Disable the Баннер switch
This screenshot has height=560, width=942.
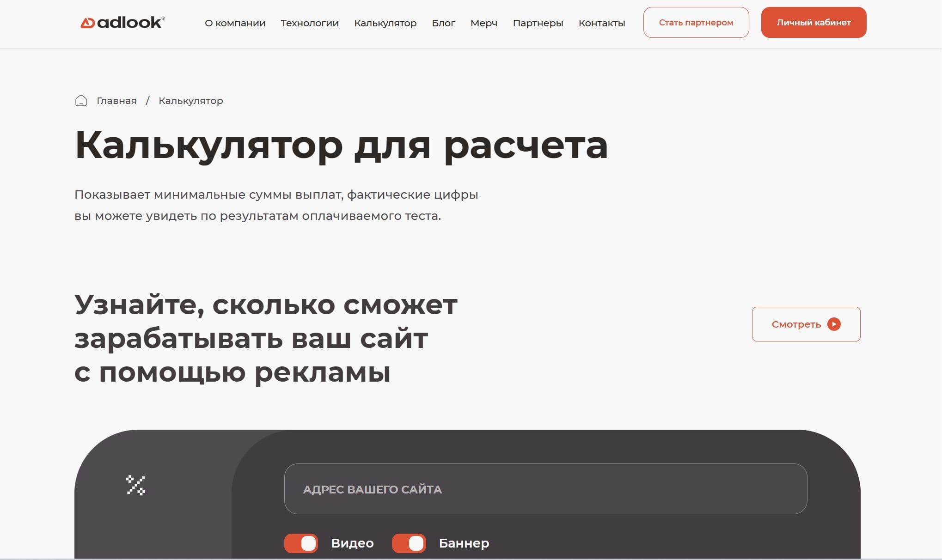409,543
